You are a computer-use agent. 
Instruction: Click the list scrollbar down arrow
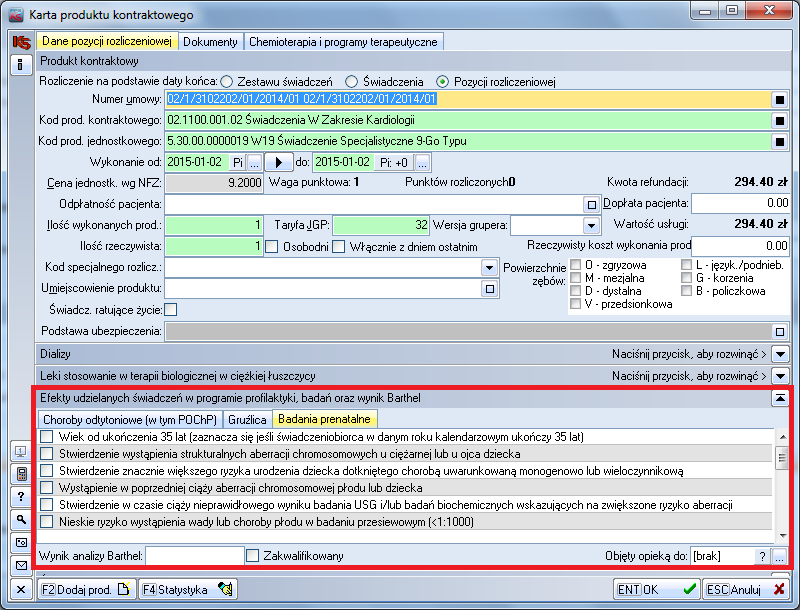[x=783, y=536]
